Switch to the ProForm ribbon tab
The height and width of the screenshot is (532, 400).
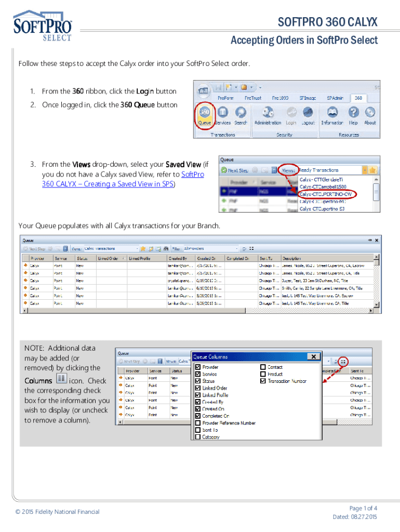click(226, 97)
